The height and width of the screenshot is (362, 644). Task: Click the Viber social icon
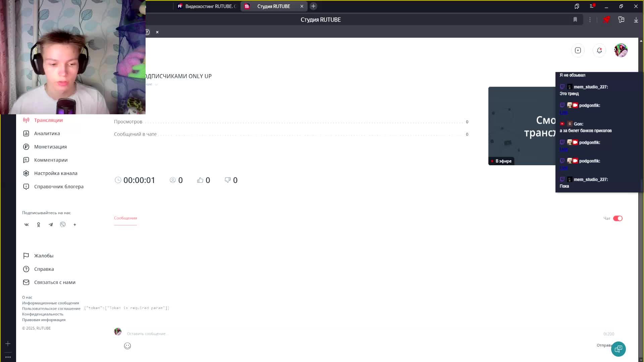tap(63, 225)
